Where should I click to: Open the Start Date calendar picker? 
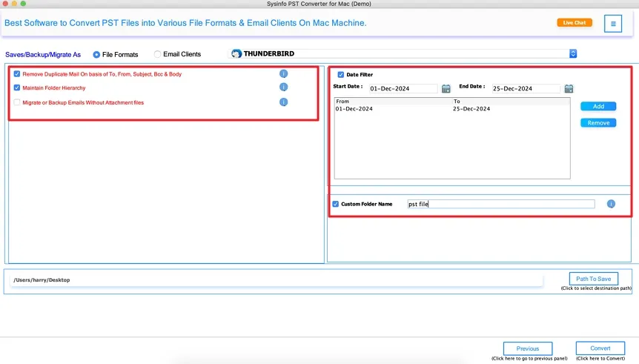point(446,88)
